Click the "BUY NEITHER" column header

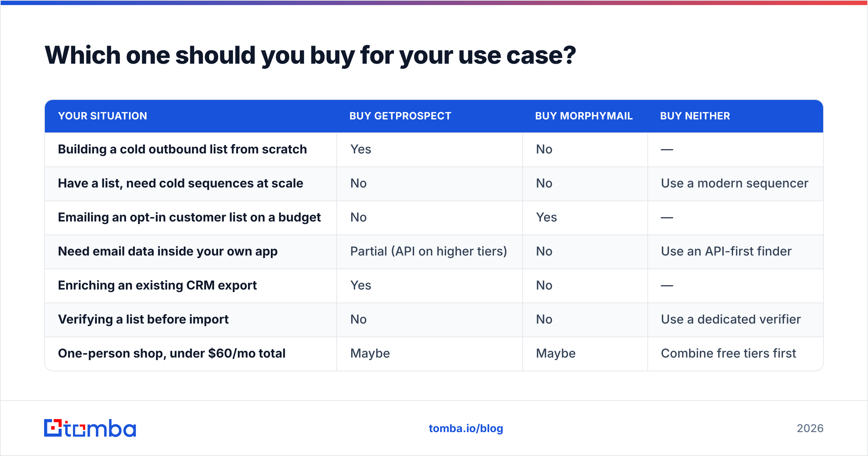695,116
